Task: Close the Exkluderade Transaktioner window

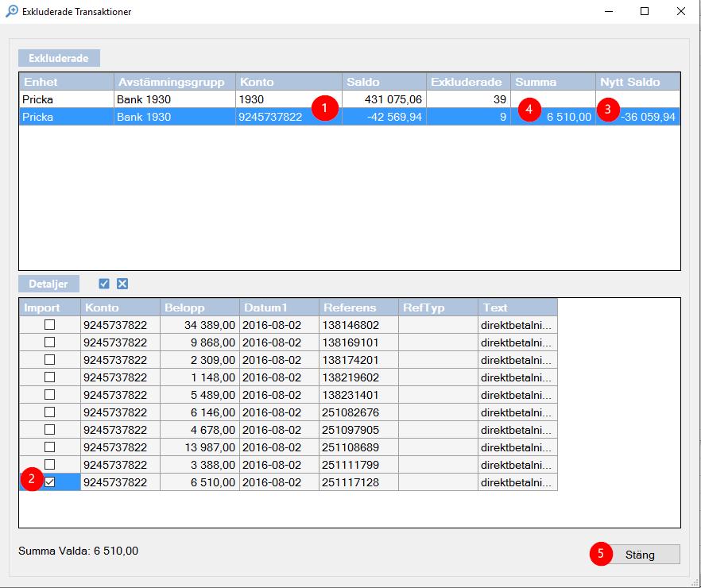Action: 681,11
